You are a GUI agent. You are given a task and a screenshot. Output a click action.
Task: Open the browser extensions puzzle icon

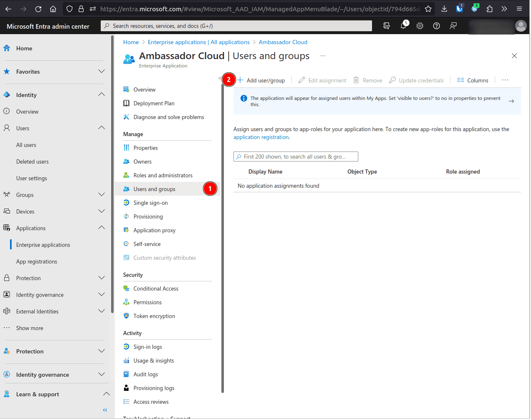click(489, 9)
